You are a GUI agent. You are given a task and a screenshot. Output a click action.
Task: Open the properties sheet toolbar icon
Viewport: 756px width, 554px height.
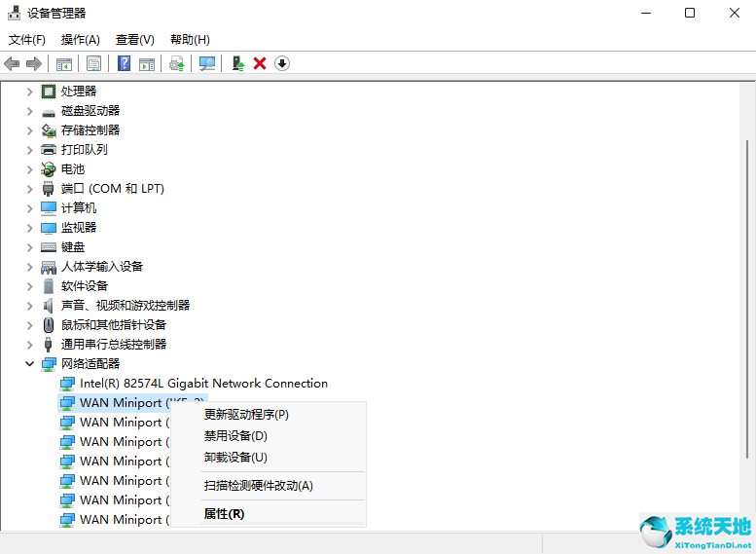(93, 63)
